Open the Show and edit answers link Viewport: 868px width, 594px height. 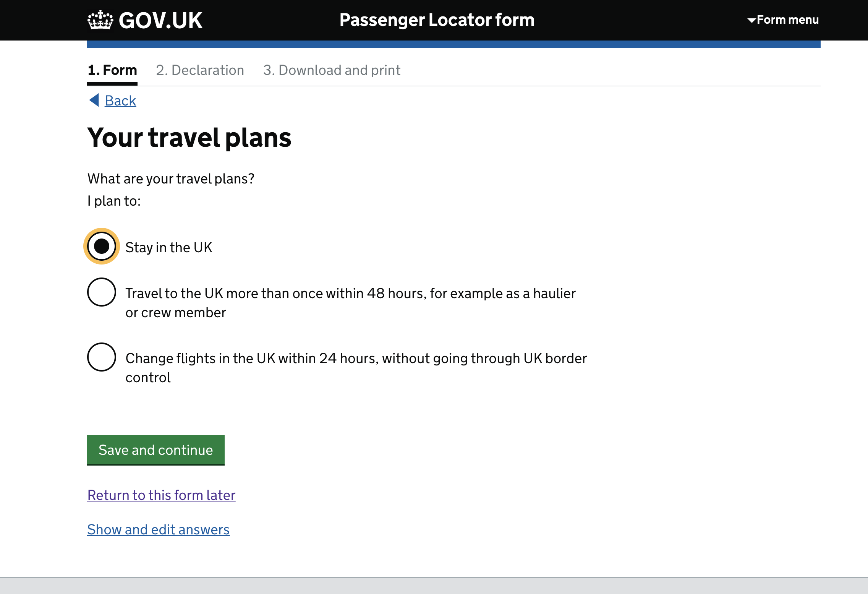click(158, 530)
